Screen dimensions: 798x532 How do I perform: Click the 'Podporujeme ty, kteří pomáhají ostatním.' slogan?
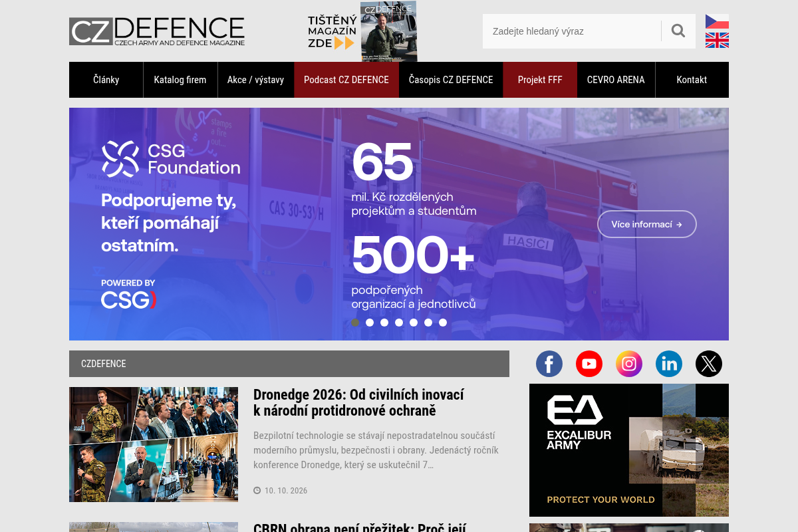tap(168, 223)
